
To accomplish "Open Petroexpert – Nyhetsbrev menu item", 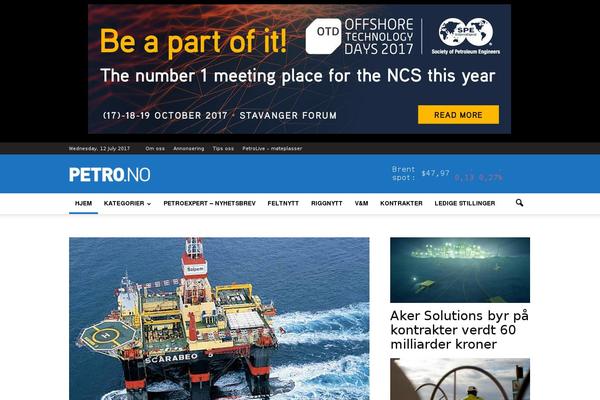I will (x=209, y=203).
